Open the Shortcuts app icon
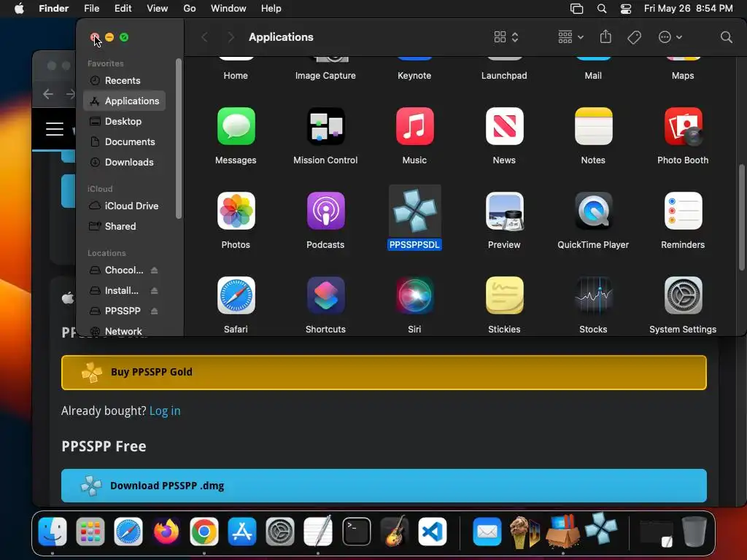This screenshot has width=747, height=560. [x=325, y=295]
